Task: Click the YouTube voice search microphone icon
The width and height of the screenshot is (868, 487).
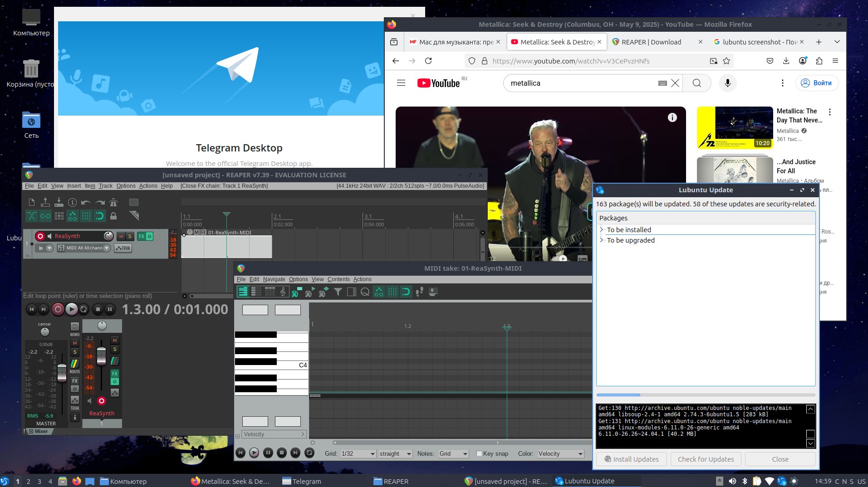Action: (x=728, y=83)
